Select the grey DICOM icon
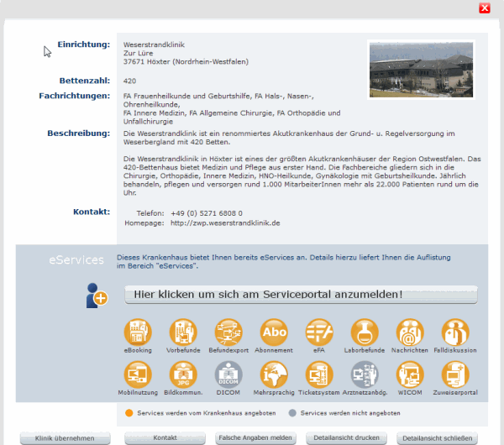Screen dimensions: 504x445 click(x=228, y=374)
